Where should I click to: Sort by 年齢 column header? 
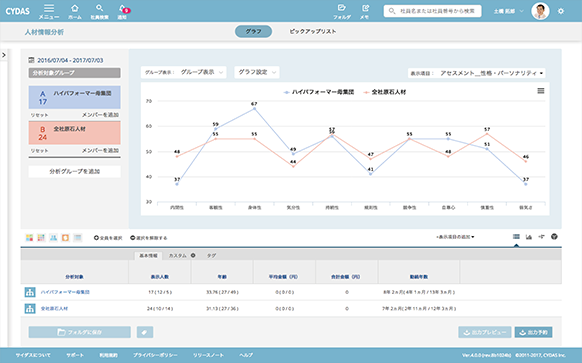(x=222, y=277)
